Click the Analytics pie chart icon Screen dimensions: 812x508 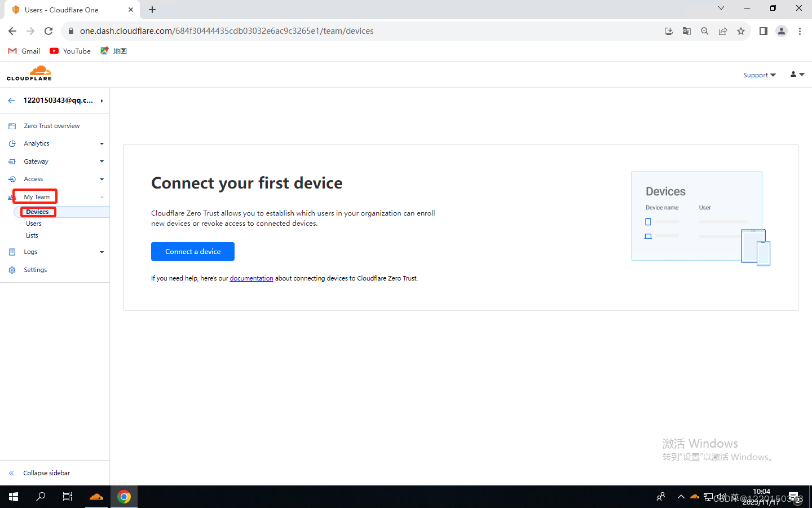pyautogui.click(x=12, y=143)
